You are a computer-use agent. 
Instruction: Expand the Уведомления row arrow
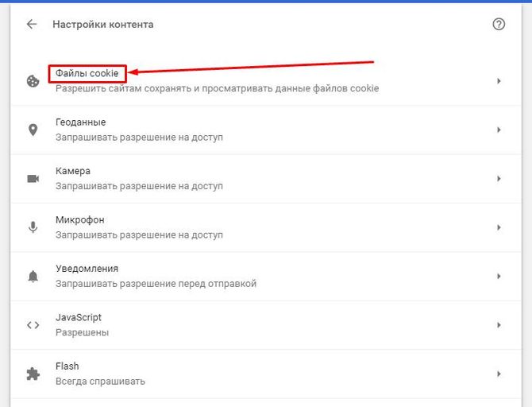499,276
